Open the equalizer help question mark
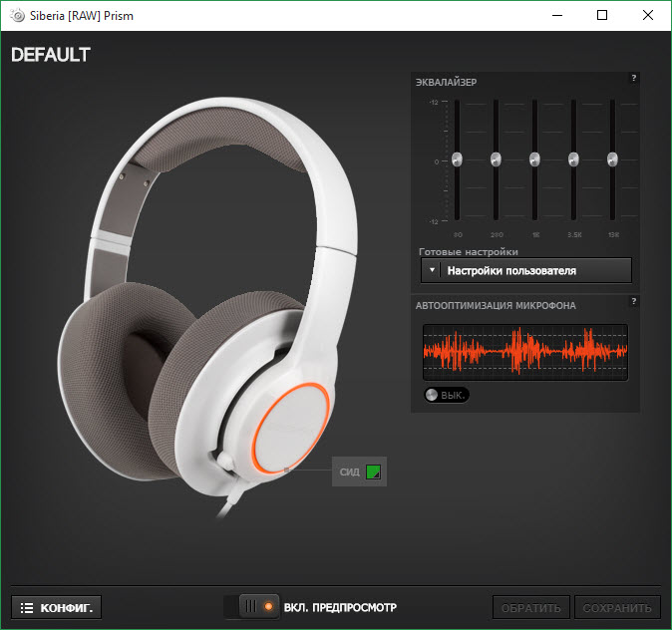 [633, 78]
